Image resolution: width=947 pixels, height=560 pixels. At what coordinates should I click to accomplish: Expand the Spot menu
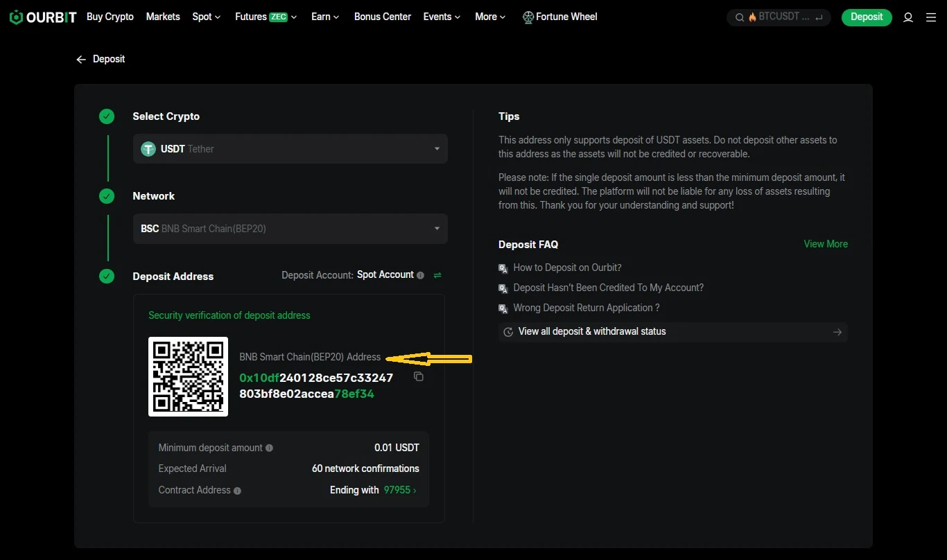coord(207,17)
